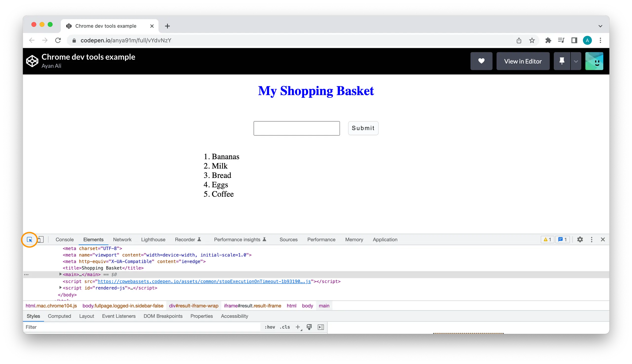Click the View in Editor button
The height and width of the screenshot is (364, 632).
(523, 61)
